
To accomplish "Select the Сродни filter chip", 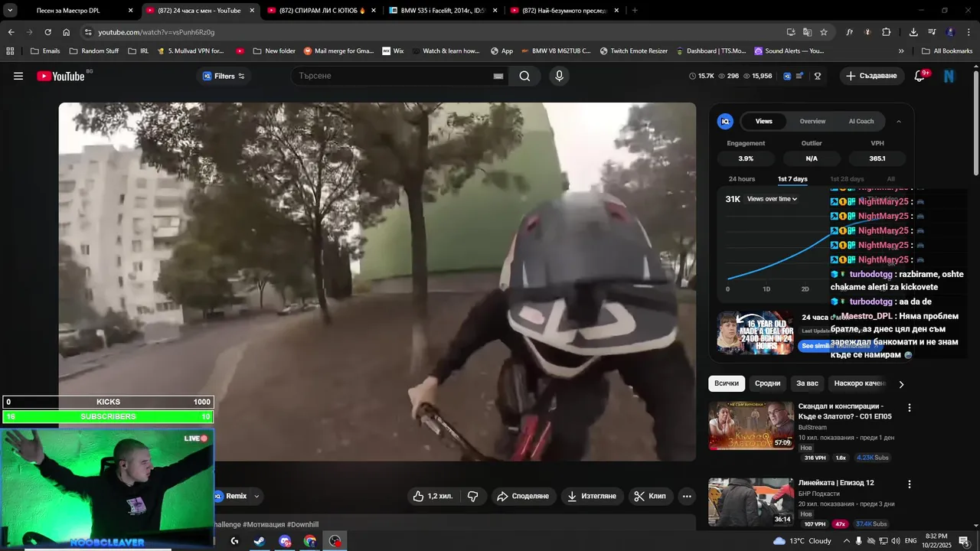I will click(767, 383).
